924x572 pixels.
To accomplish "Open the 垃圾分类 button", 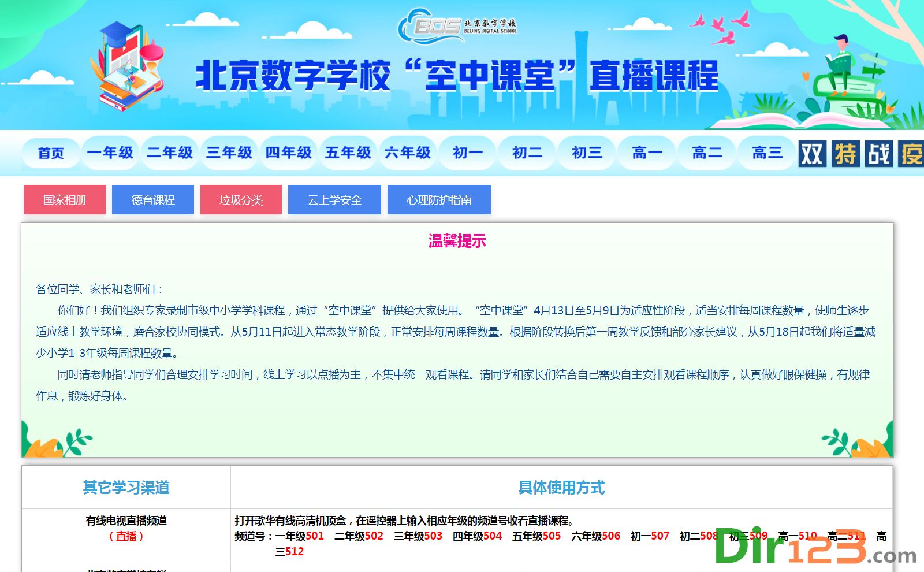I will click(241, 199).
